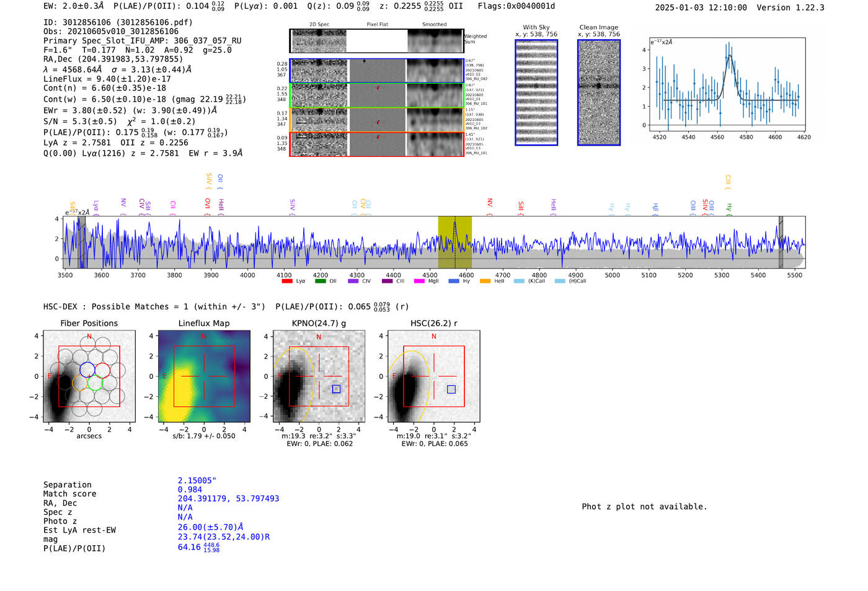Open the With Sky cutout image
This screenshot has width=868, height=591.
pos(536,92)
